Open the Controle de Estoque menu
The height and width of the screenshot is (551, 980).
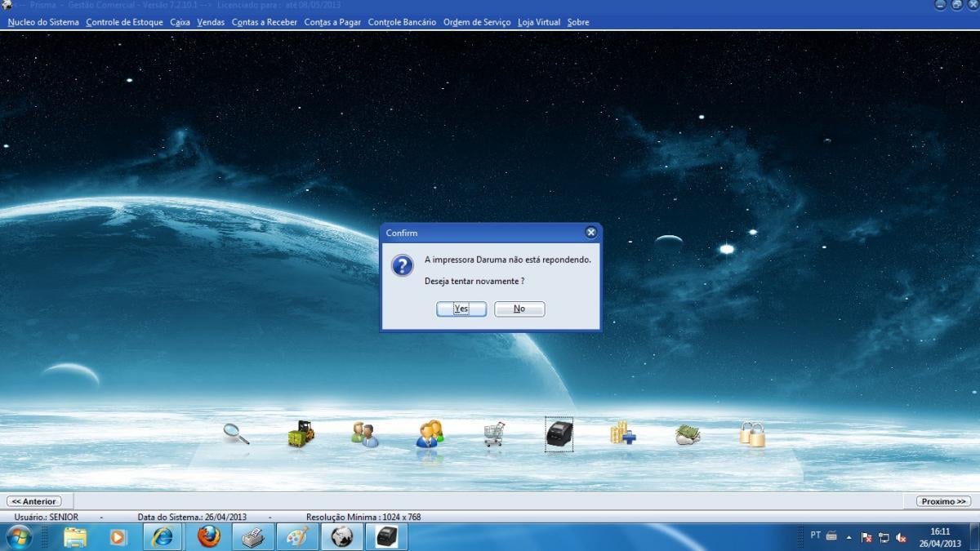coord(124,22)
